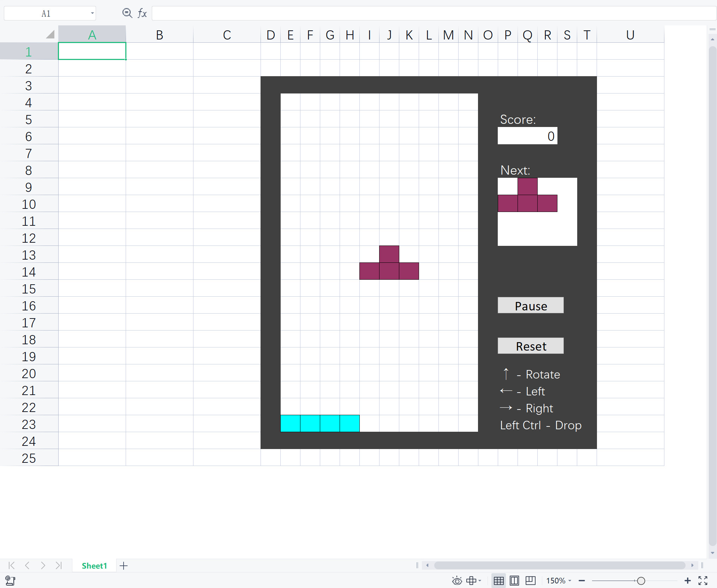Open the Name Box dropdown arrow
Screen dimensions: 717x588
92,13
